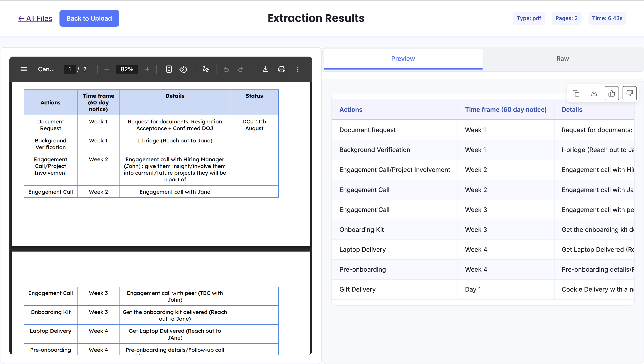Copy the extracted table results

(x=576, y=93)
